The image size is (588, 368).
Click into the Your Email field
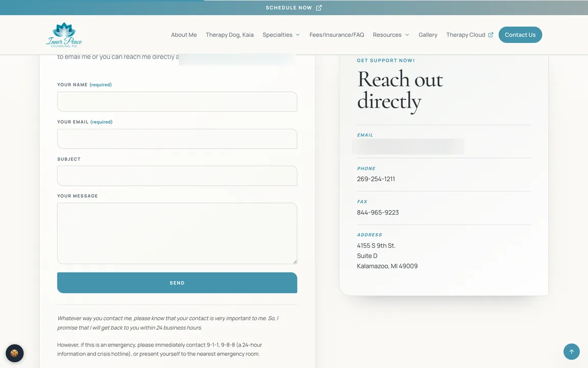pos(177,139)
